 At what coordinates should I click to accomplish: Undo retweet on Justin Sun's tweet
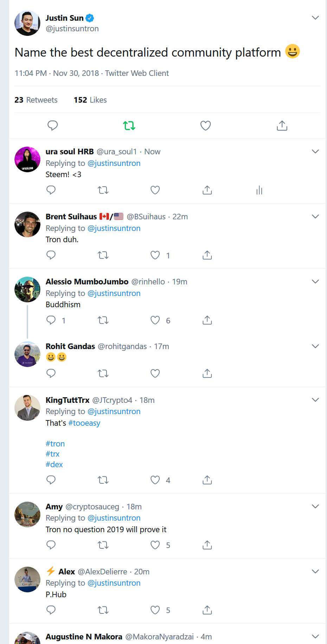click(x=129, y=125)
